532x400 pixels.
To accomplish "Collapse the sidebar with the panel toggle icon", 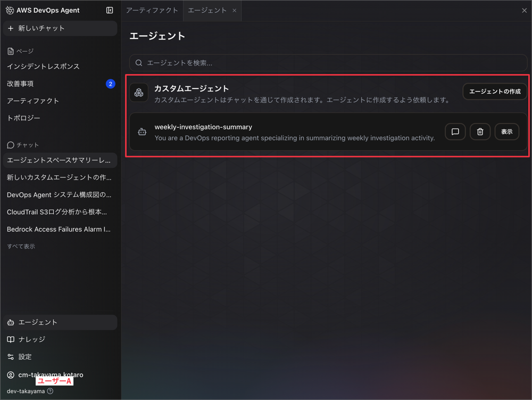I will point(110,11).
